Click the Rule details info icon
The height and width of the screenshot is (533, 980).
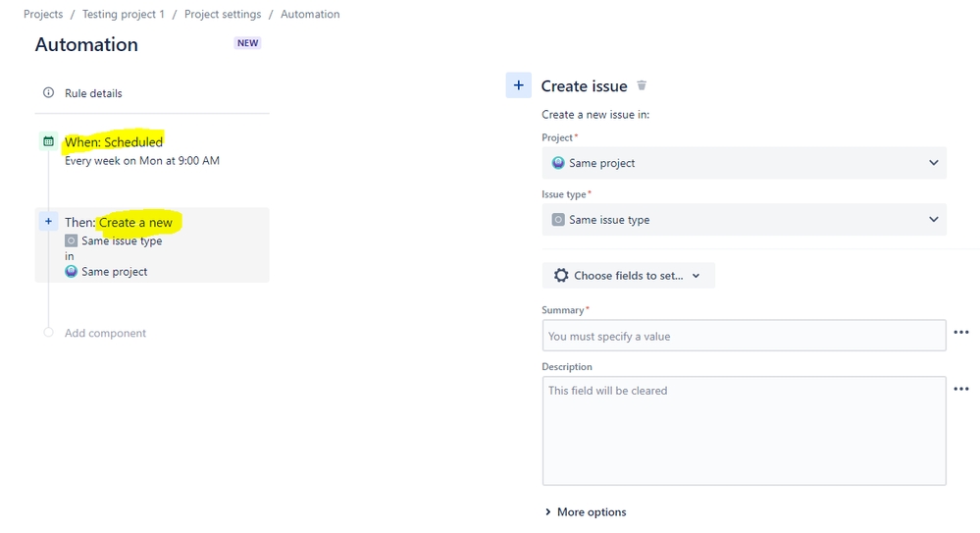(48, 92)
